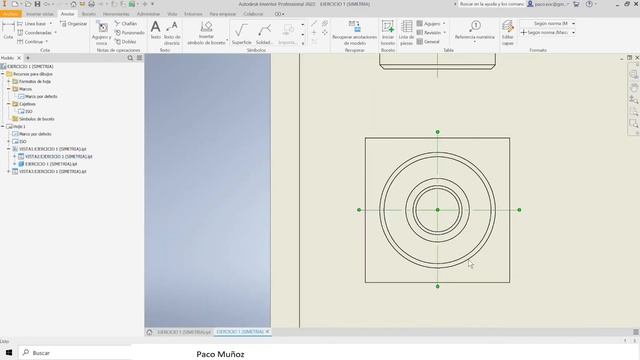Open Agujero table dropdown arrow

coord(444,24)
